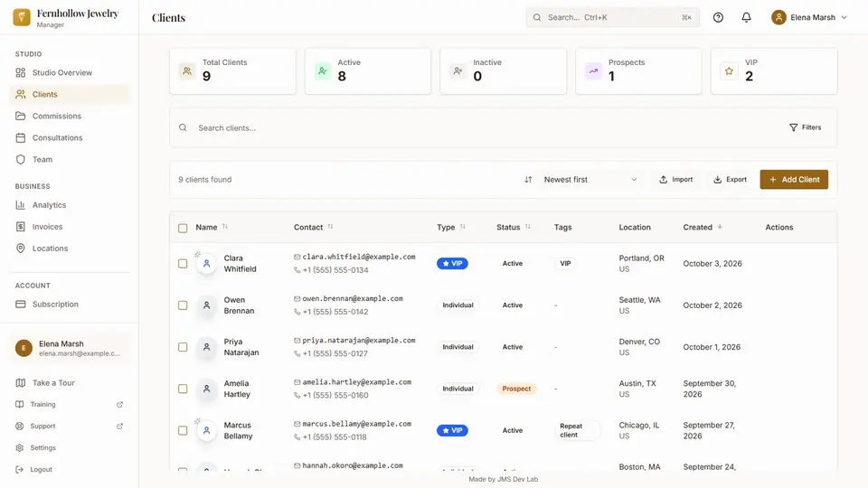
Task: Click the email icon for Clara Whitfield
Action: (297, 257)
